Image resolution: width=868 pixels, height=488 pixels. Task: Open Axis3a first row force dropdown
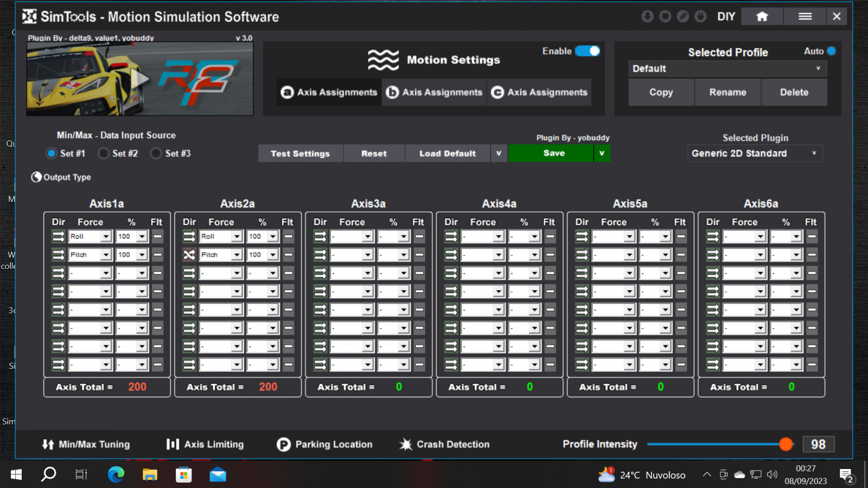[x=352, y=236]
